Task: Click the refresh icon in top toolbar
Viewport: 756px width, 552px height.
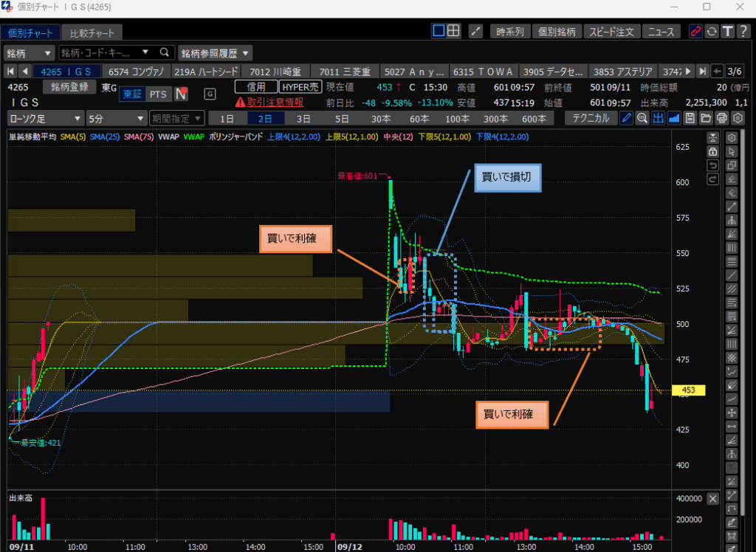Action: (712, 32)
